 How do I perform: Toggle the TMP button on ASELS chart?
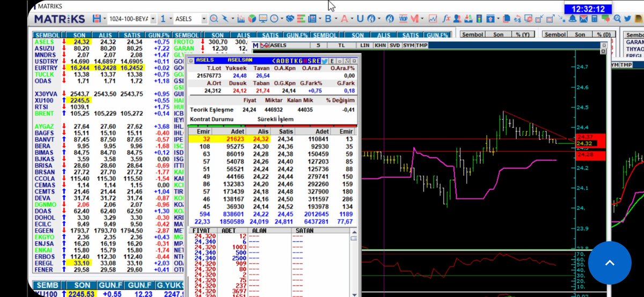pyautogui.click(x=422, y=46)
